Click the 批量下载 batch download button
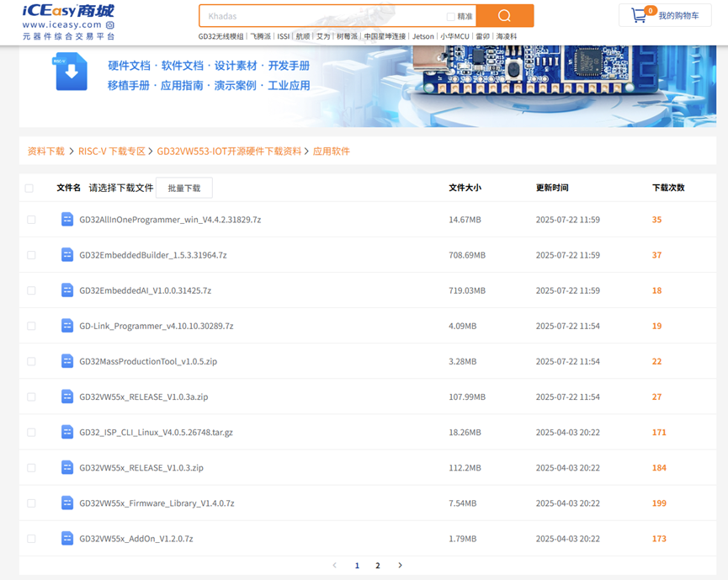 [x=183, y=188]
